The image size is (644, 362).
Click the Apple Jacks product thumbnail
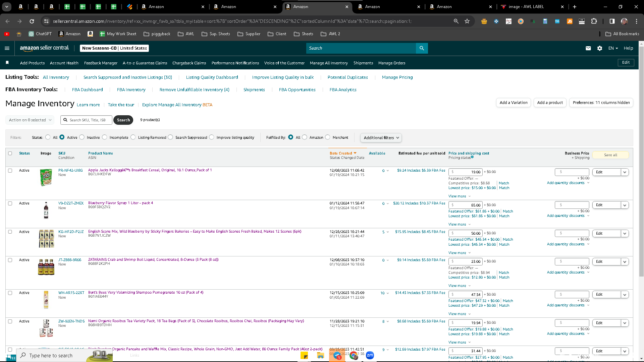tap(46, 178)
